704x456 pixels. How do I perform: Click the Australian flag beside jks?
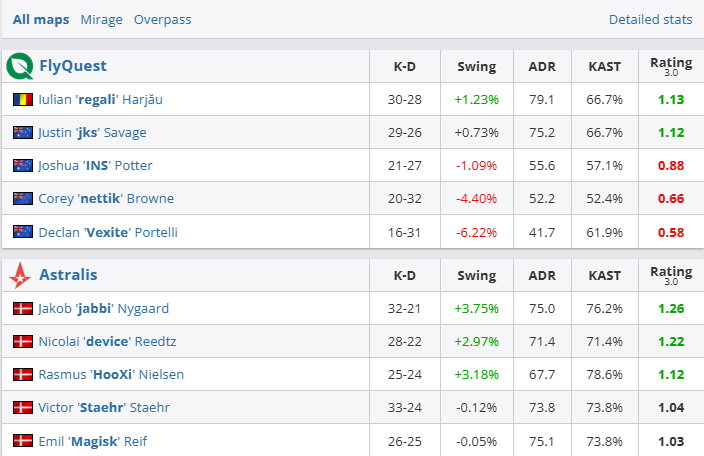(23, 133)
